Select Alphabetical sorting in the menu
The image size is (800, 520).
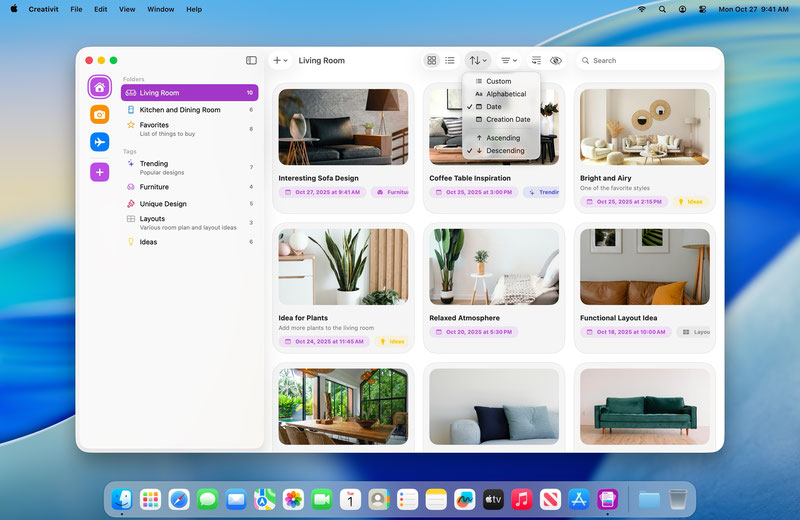(505, 94)
